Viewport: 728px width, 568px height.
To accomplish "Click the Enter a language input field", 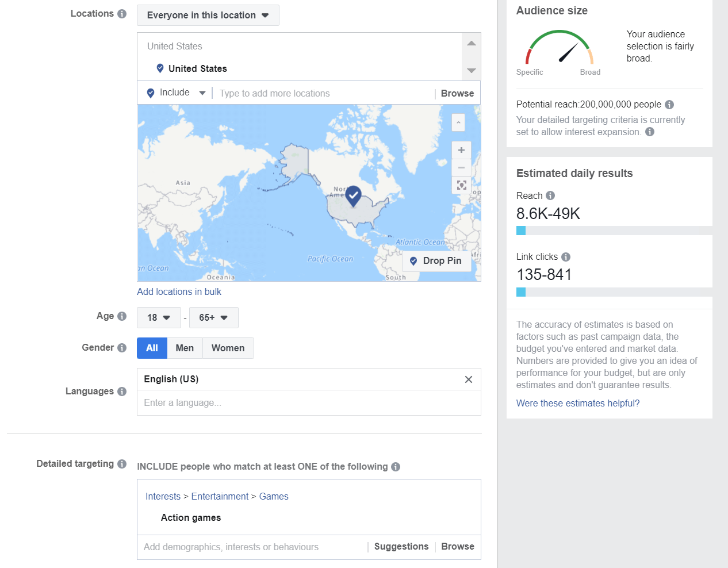I will [x=309, y=403].
